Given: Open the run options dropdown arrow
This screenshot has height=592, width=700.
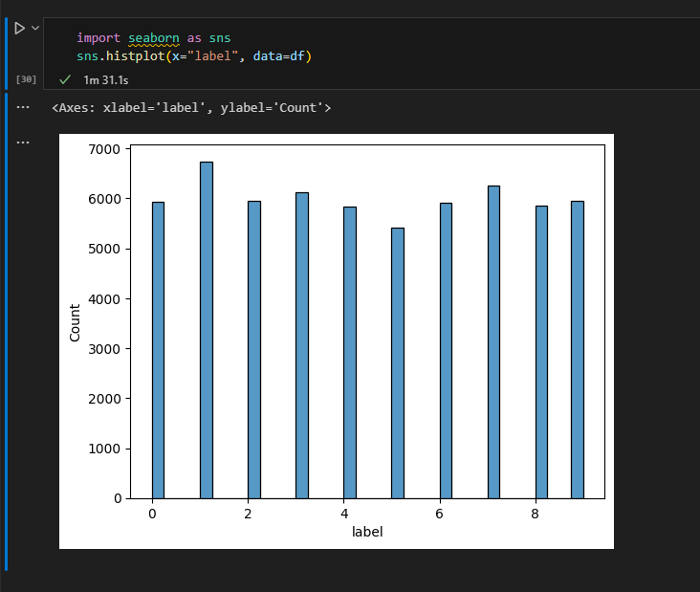Looking at the screenshot, I should coord(35,28).
